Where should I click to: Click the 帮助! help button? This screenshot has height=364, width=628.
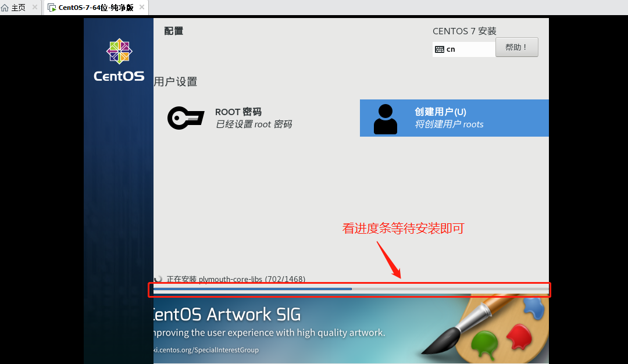517,47
